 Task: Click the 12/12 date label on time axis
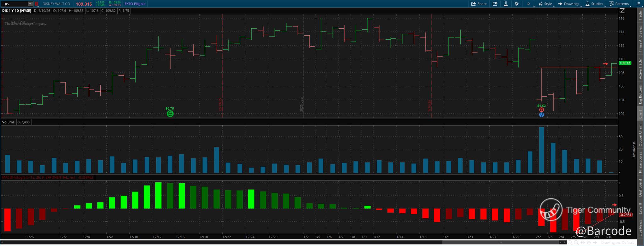pyautogui.click(x=157, y=237)
